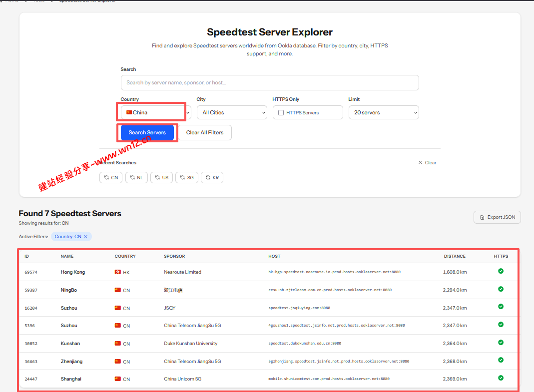Viewport: 534px width, 392px height.
Task: Rerun the recent CN search
Action: tap(111, 177)
